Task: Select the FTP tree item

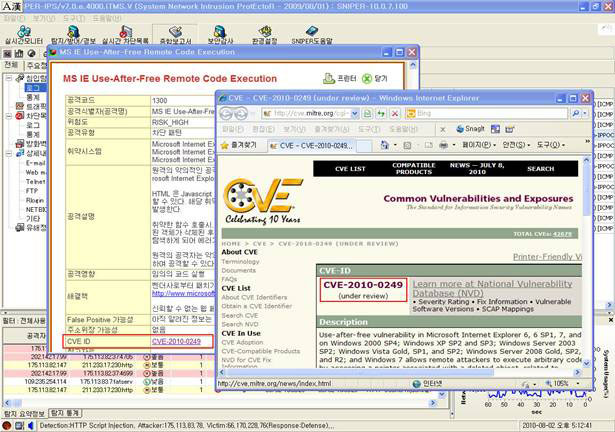Action: click(32, 191)
